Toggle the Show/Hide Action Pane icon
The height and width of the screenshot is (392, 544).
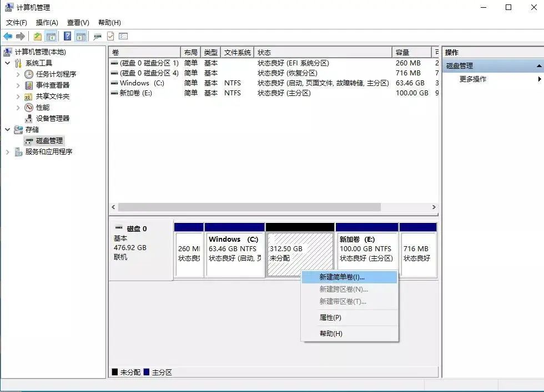(x=81, y=36)
